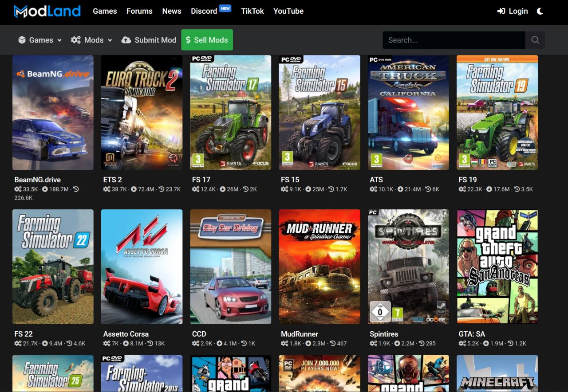Click the GTA: SA title text
Viewport: 568px width, 392px height.
(471, 334)
